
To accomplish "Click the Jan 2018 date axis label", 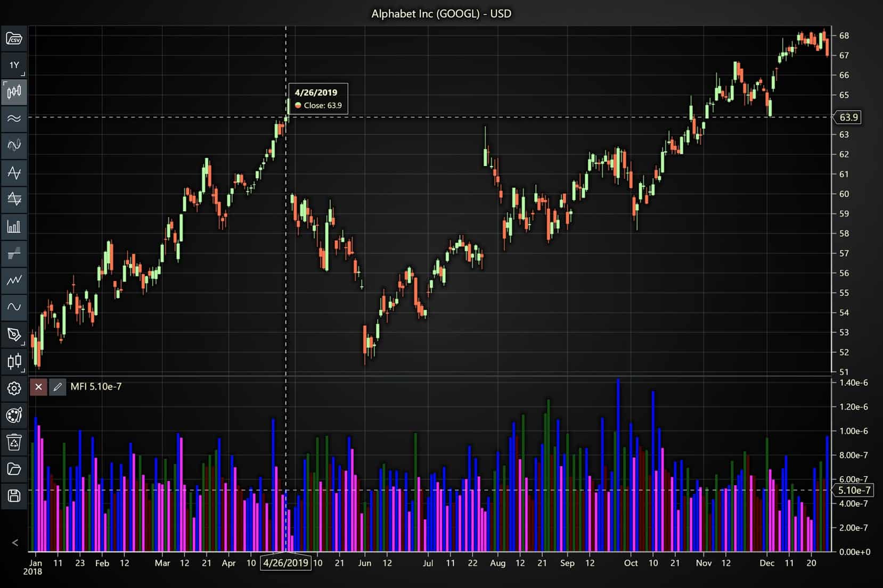I will pos(34,567).
